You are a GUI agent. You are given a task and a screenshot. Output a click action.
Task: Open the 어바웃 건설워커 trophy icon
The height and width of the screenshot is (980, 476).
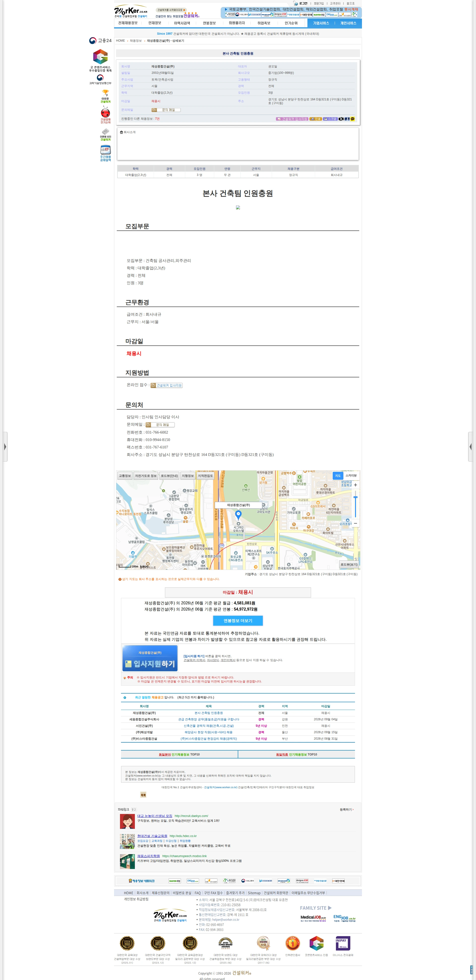[105, 96]
